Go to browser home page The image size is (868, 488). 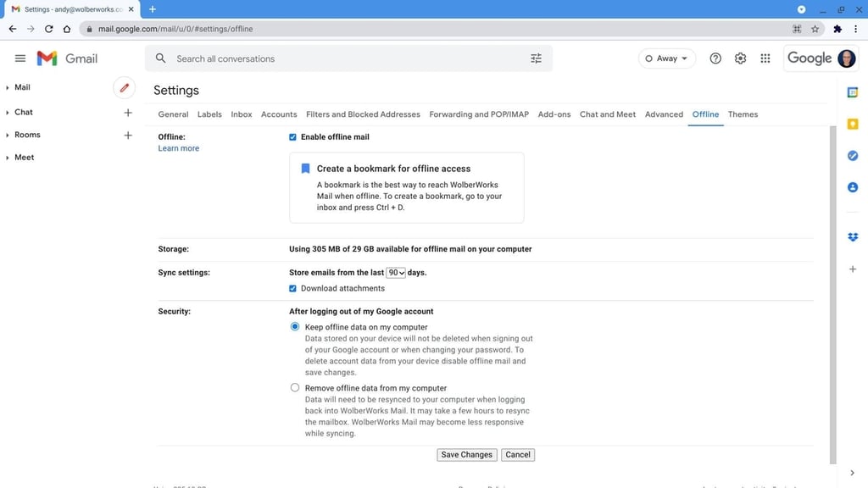point(67,29)
